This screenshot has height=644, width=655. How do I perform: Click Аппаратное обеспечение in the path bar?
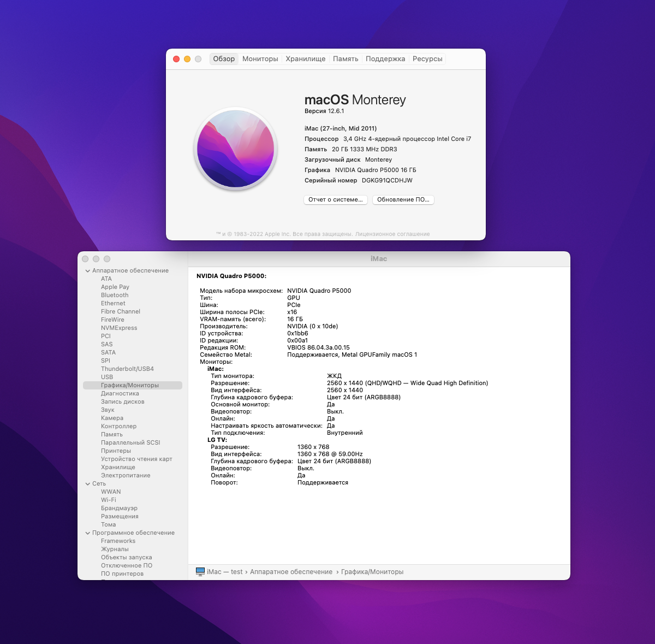coord(291,572)
